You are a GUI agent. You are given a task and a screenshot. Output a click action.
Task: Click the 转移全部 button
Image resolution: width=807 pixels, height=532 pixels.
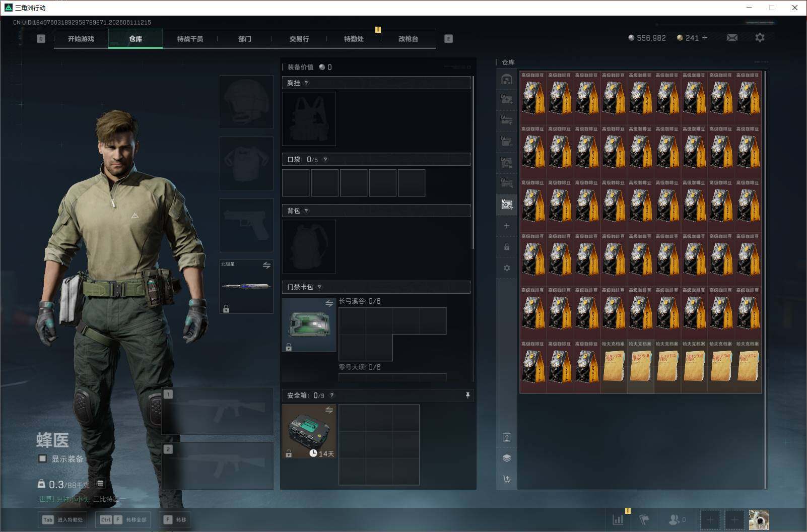click(123, 519)
